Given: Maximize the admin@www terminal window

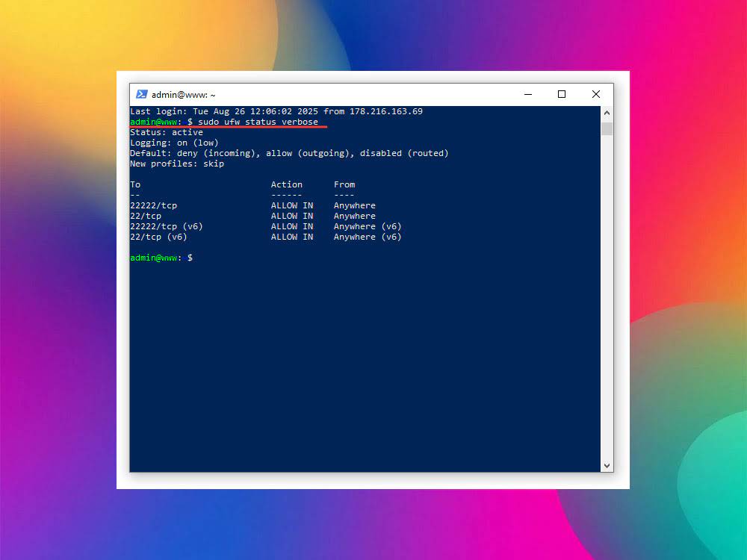Looking at the screenshot, I should pyautogui.click(x=562, y=94).
